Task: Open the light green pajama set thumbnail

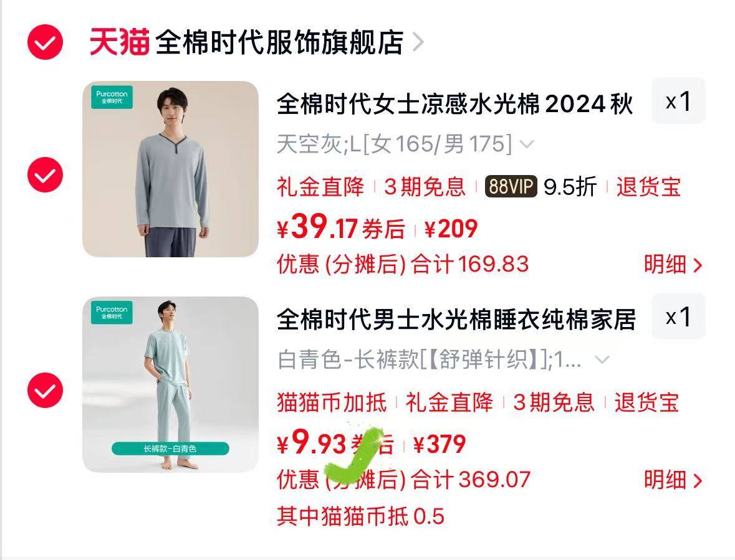Action: pos(170,384)
